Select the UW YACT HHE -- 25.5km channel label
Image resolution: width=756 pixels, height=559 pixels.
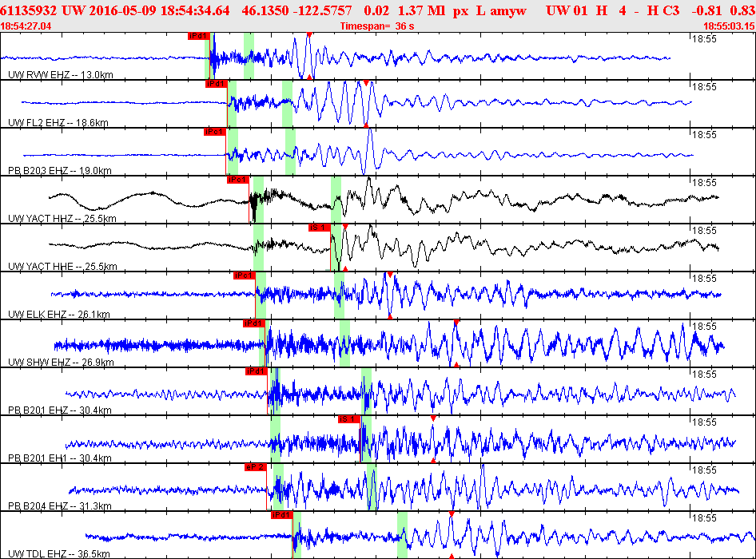click(62, 266)
